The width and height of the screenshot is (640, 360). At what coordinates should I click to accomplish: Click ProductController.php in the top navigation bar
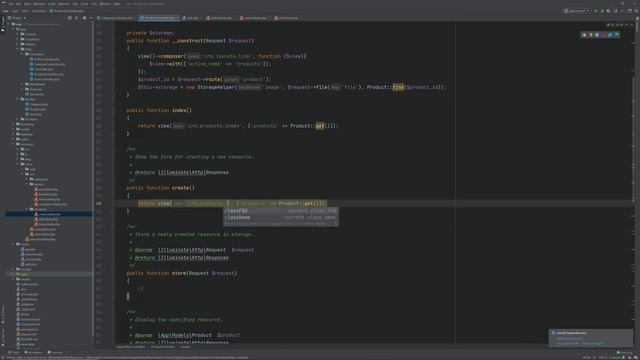click(x=67, y=11)
